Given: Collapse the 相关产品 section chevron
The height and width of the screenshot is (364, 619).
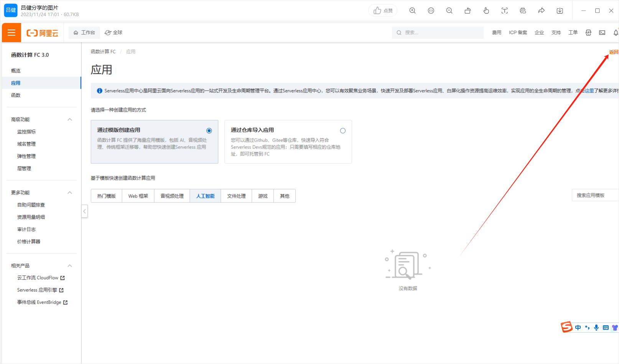Looking at the screenshot, I should 70,266.
